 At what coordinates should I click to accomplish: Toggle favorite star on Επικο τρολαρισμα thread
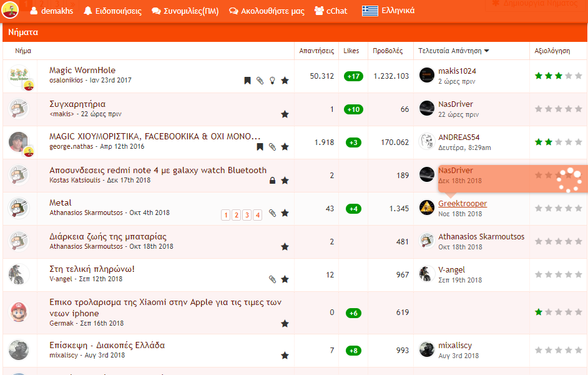[x=285, y=324]
